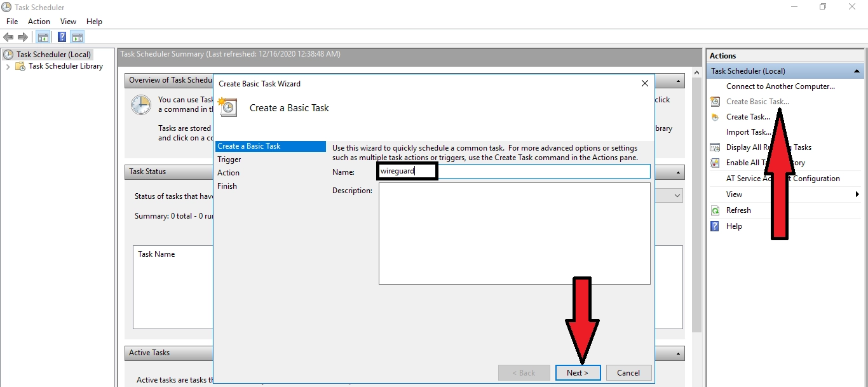Click the Forward arrow toolbar icon
Viewport: 868px width, 387px height.
(22, 37)
